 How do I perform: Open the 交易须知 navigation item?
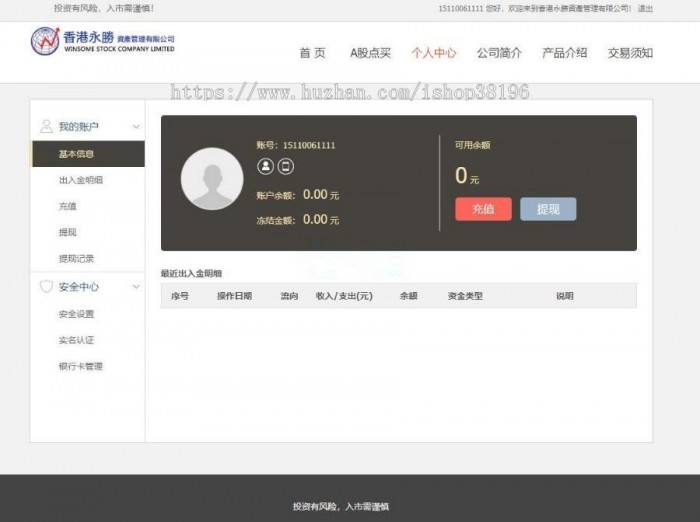630,53
